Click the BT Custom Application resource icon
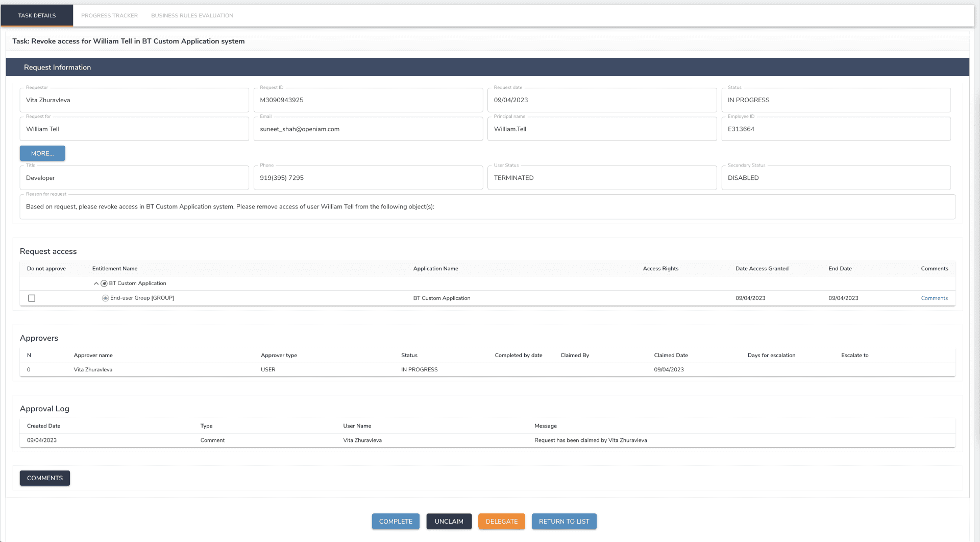 click(104, 284)
